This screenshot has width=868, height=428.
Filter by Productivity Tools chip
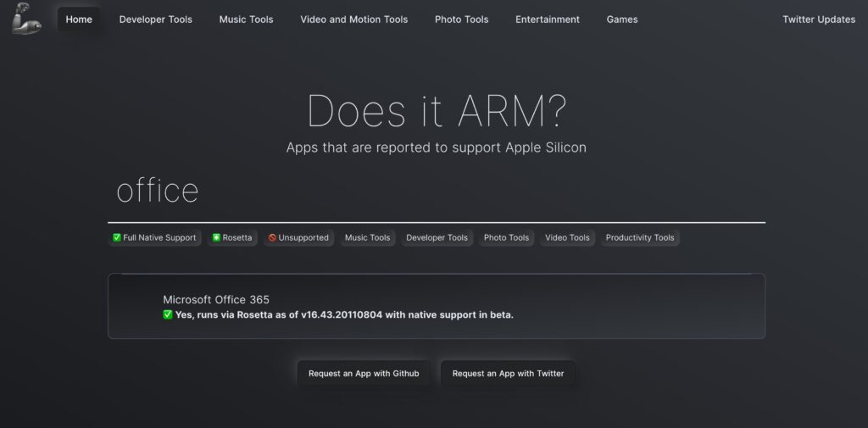pos(640,237)
